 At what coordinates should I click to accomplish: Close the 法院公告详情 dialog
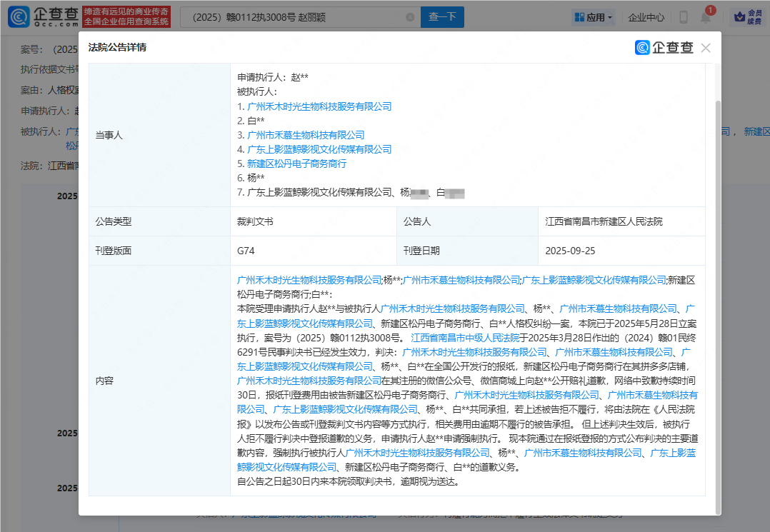pyautogui.click(x=706, y=48)
